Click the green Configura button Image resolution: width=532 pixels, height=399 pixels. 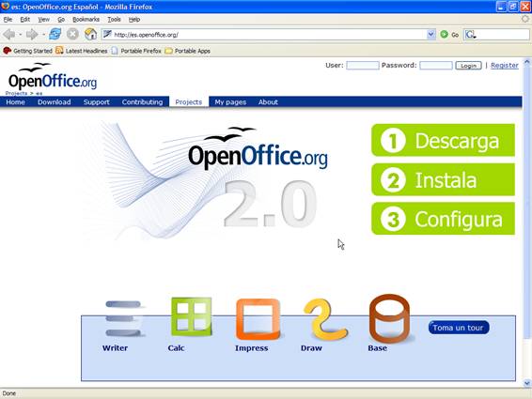443,219
